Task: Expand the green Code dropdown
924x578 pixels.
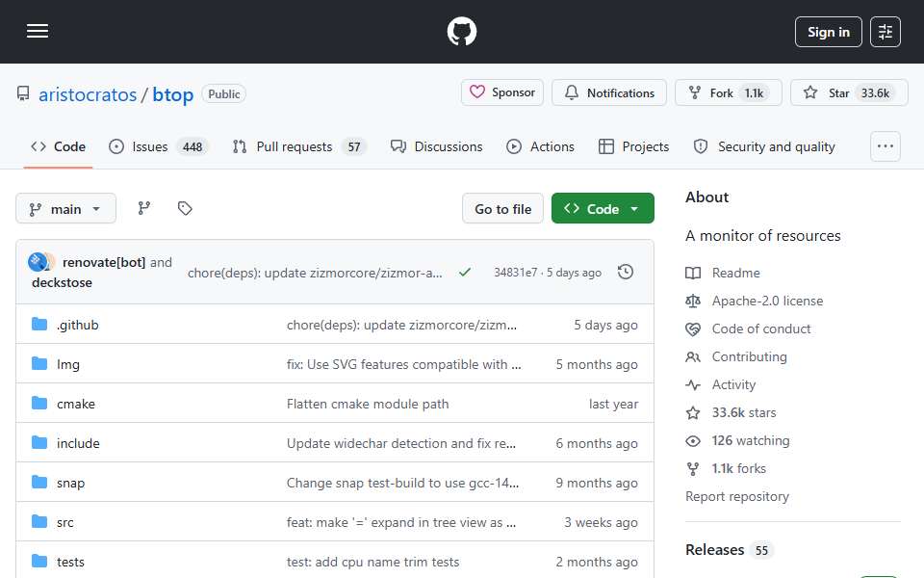Action: click(x=603, y=208)
